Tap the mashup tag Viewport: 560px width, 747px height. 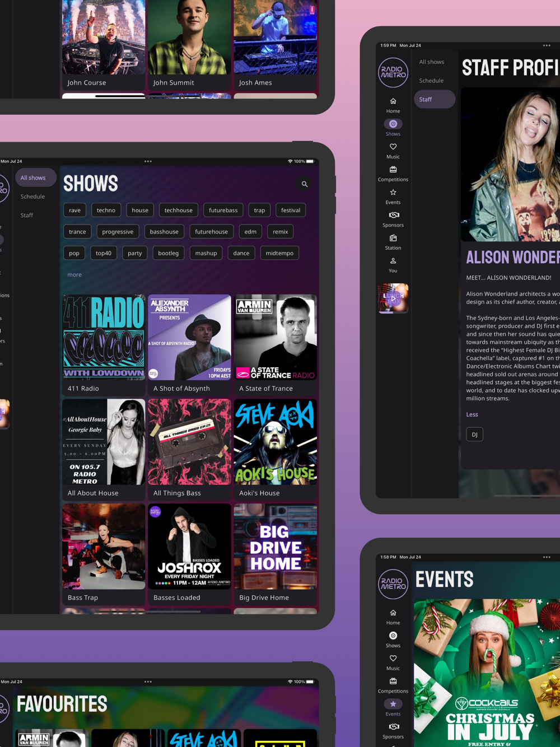coord(206,253)
